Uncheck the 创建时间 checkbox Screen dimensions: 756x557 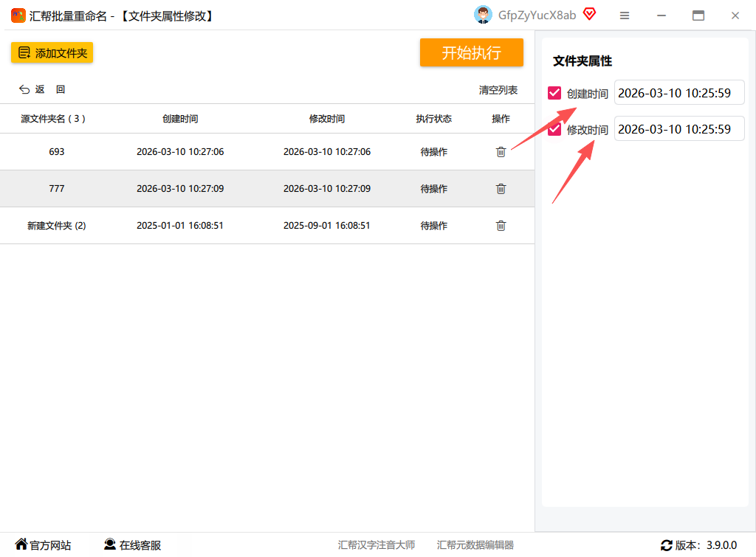point(554,93)
